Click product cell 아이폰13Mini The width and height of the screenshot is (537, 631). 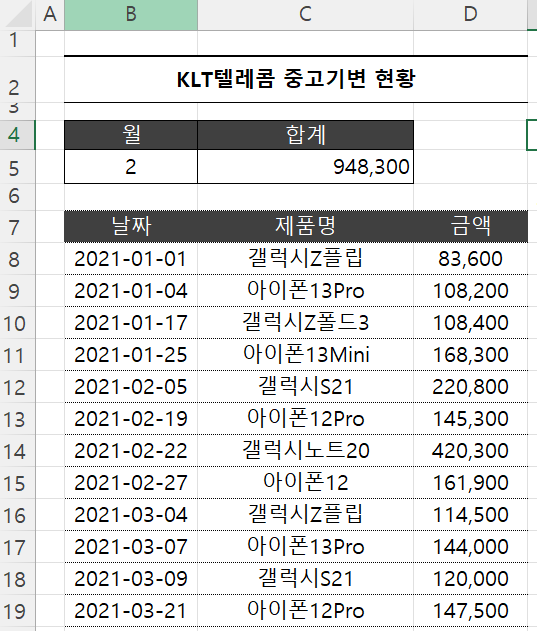coord(305,355)
